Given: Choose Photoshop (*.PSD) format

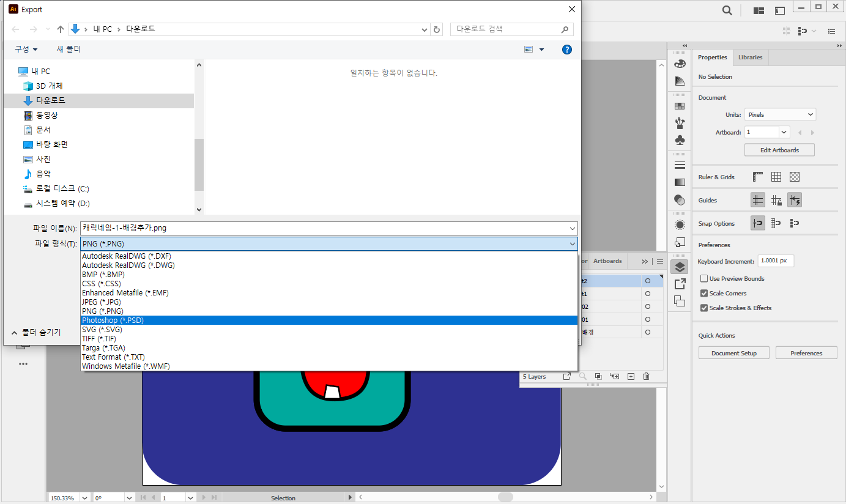Looking at the screenshot, I should (x=329, y=320).
